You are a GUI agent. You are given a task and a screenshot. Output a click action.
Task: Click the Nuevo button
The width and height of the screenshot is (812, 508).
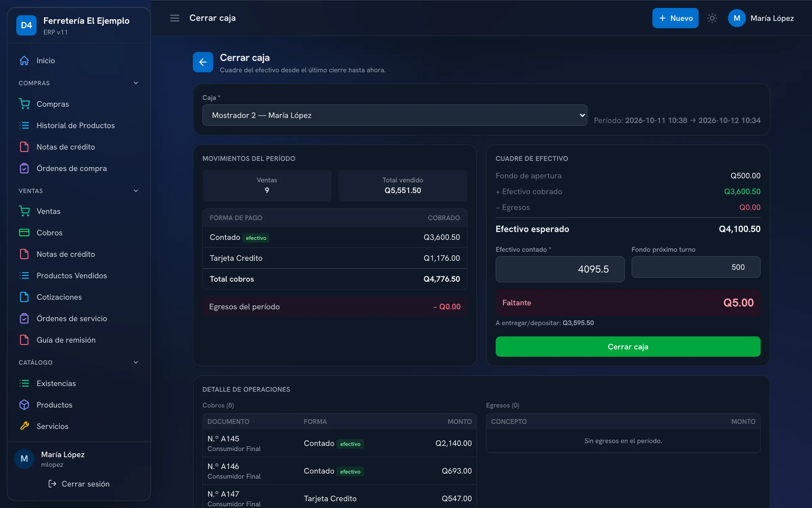tap(675, 18)
